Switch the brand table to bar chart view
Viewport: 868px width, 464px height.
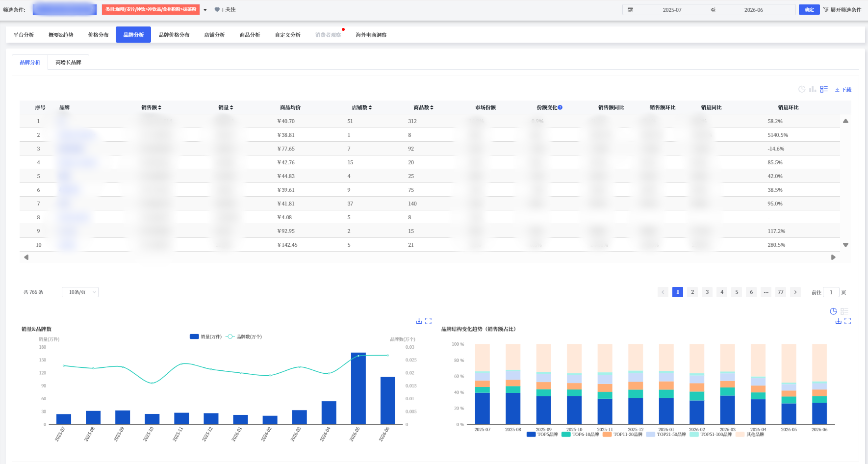tap(813, 89)
